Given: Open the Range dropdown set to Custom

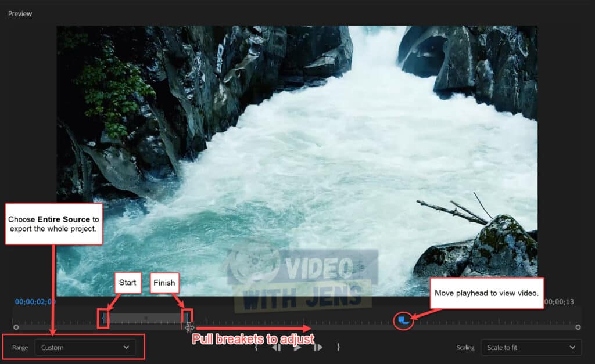Looking at the screenshot, I should (85, 347).
